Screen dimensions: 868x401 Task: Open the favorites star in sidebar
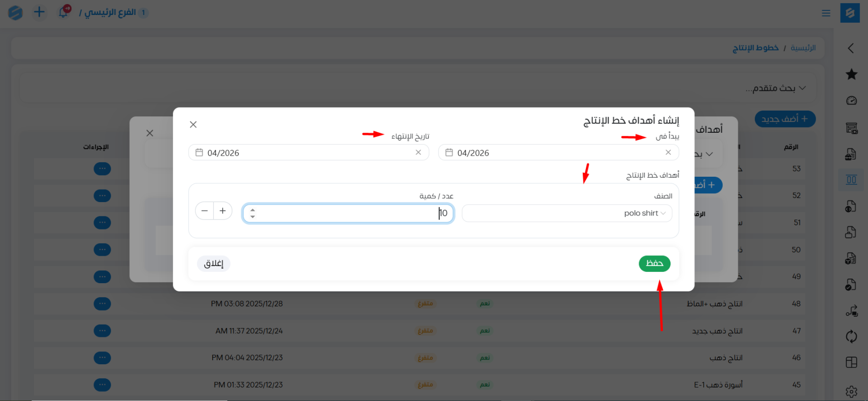tap(851, 74)
